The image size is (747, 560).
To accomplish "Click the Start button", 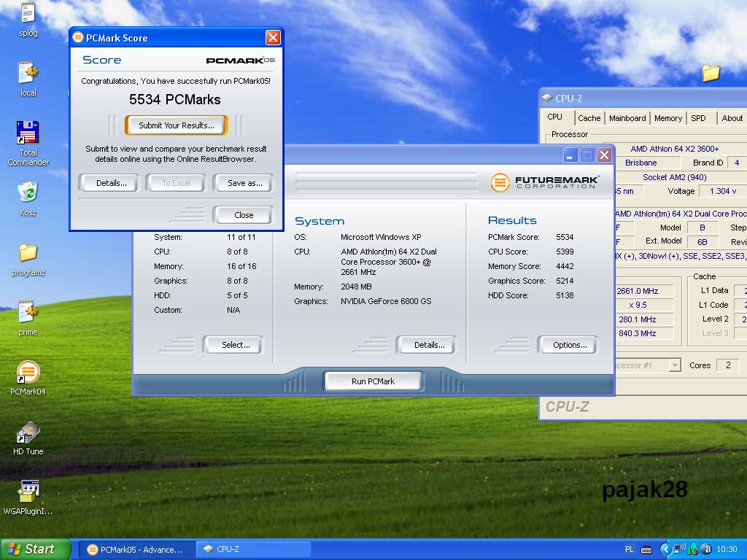I will 36,549.
